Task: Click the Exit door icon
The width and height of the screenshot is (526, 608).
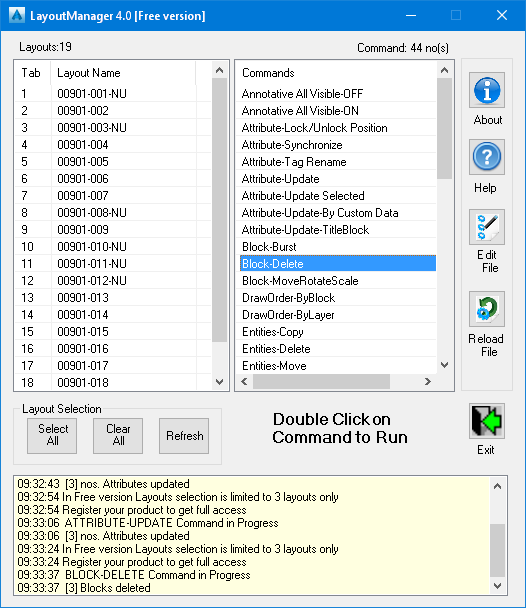Action: pyautogui.click(x=486, y=421)
